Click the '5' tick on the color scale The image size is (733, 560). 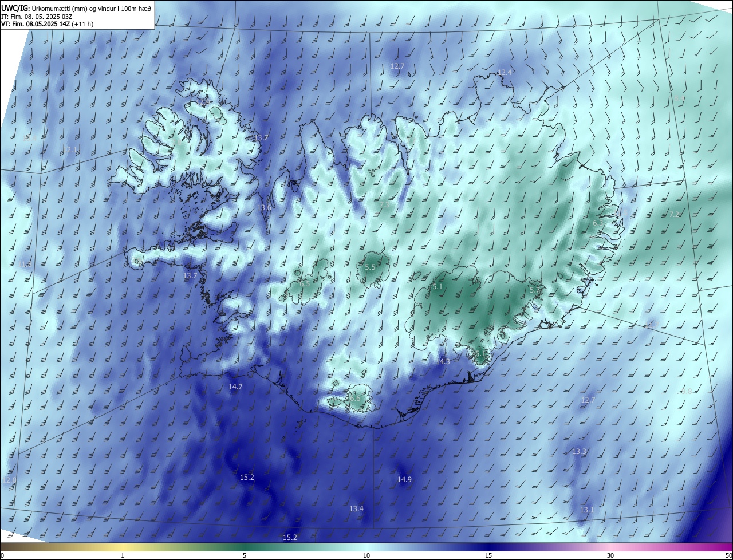click(x=245, y=555)
